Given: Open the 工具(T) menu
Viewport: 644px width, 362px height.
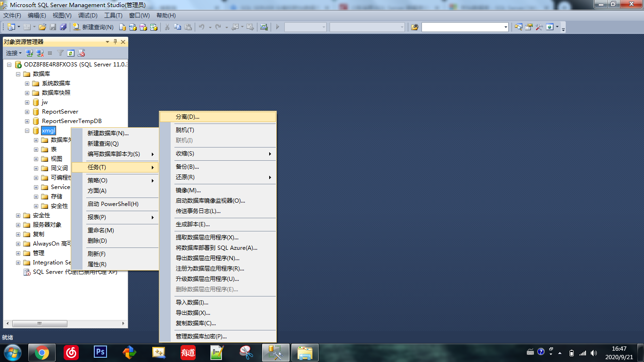Looking at the screenshot, I should (x=113, y=16).
